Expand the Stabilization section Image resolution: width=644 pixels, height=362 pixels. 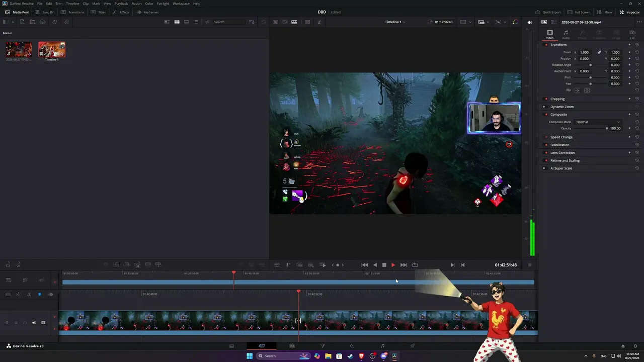pos(560,145)
